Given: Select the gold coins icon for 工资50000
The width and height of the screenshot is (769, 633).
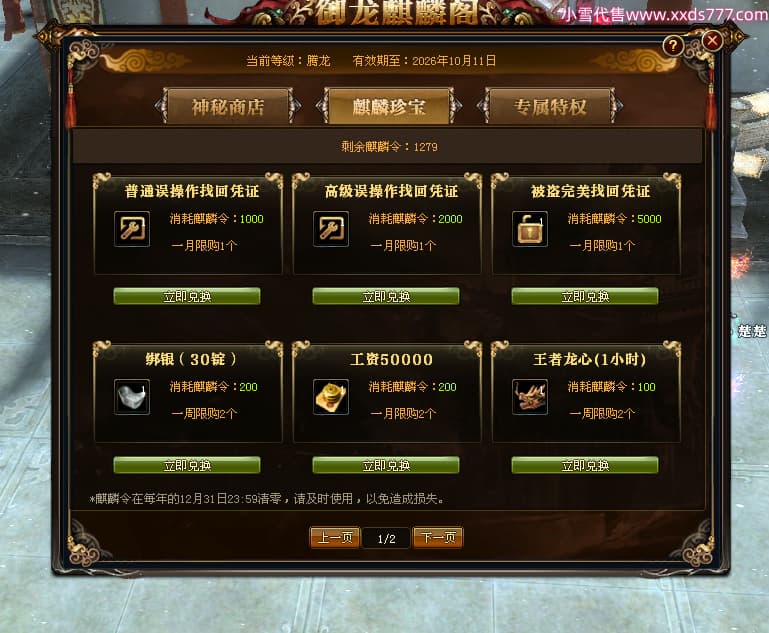Looking at the screenshot, I should (331, 397).
